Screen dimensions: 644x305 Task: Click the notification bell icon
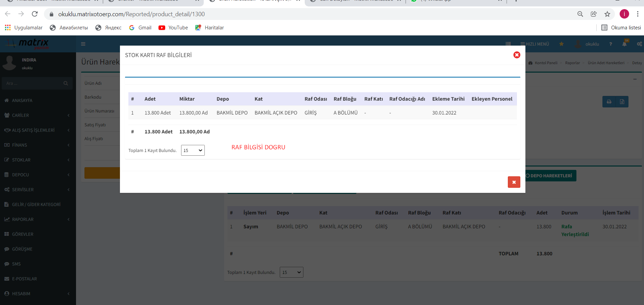pyautogui.click(x=624, y=44)
